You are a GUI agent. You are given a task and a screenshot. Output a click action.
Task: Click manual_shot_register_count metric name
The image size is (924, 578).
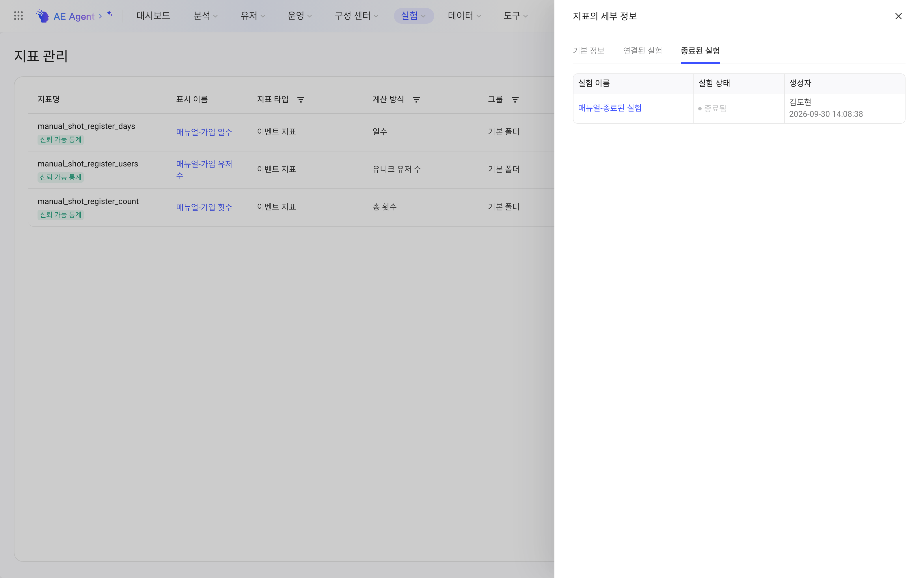(x=88, y=201)
